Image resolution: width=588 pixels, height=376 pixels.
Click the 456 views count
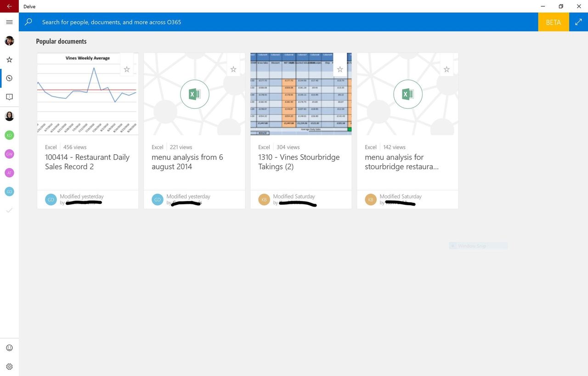click(x=75, y=147)
